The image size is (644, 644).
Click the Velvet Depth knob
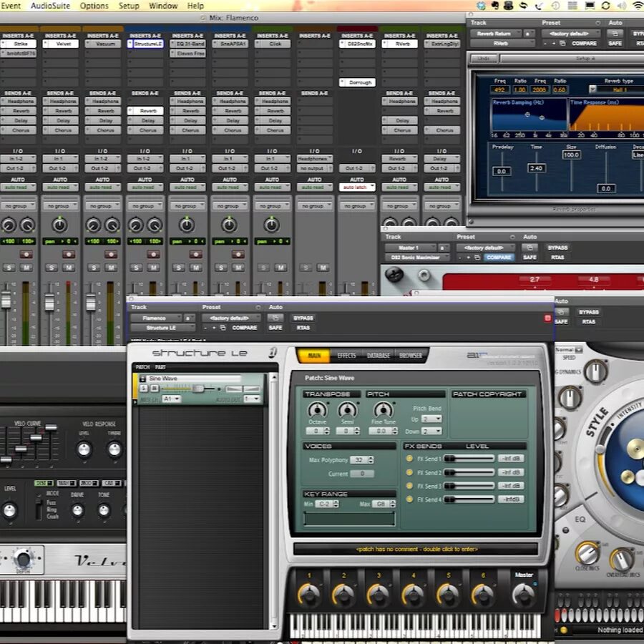tap(23, 559)
